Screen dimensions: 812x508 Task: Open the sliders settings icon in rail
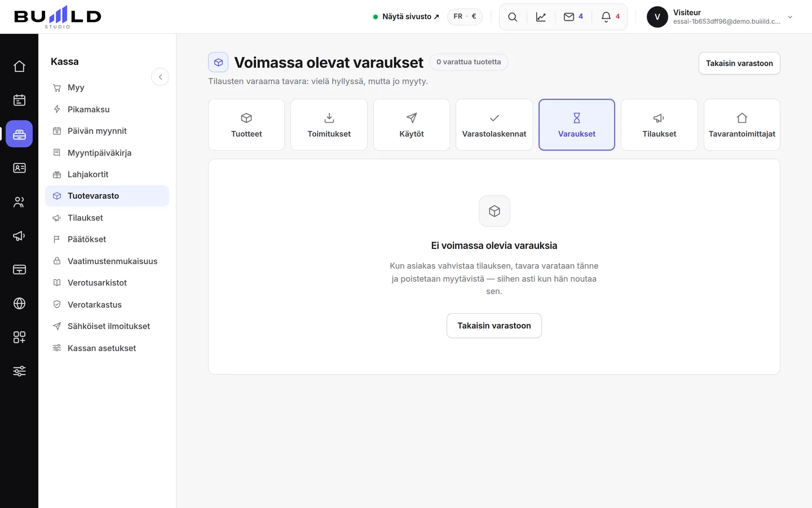coord(19,371)
